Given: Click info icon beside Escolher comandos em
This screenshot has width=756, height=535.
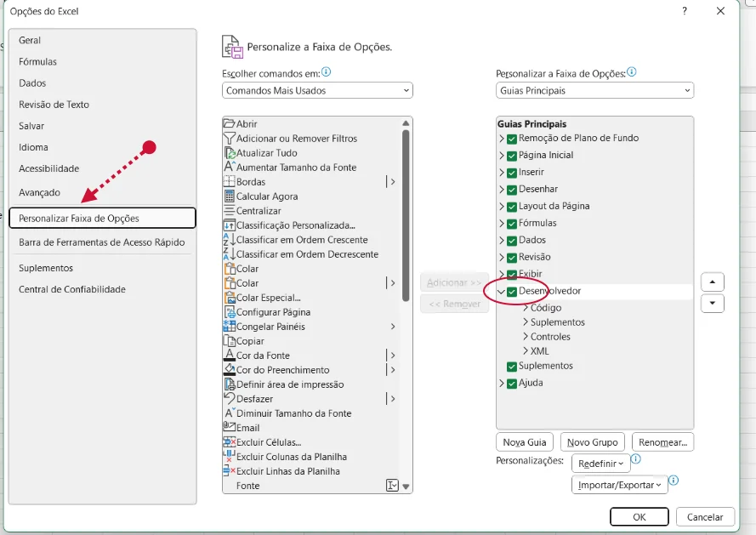Looking at the screenshot, I should coord(327,72).
